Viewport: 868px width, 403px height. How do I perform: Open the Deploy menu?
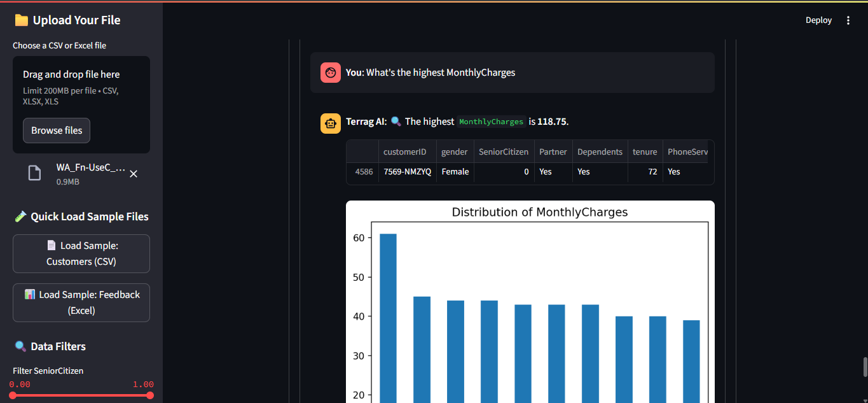(818, 20)
